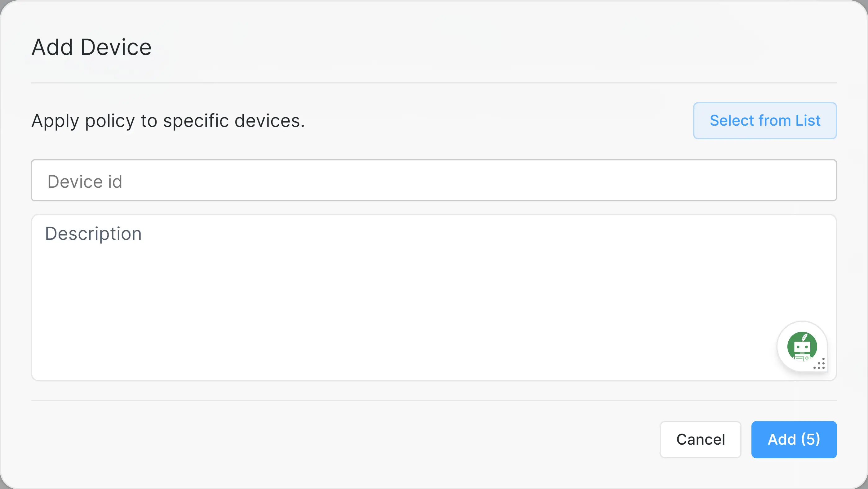
Task: Open the writing assistant in the Description box
Action: (x=802, y=346)
